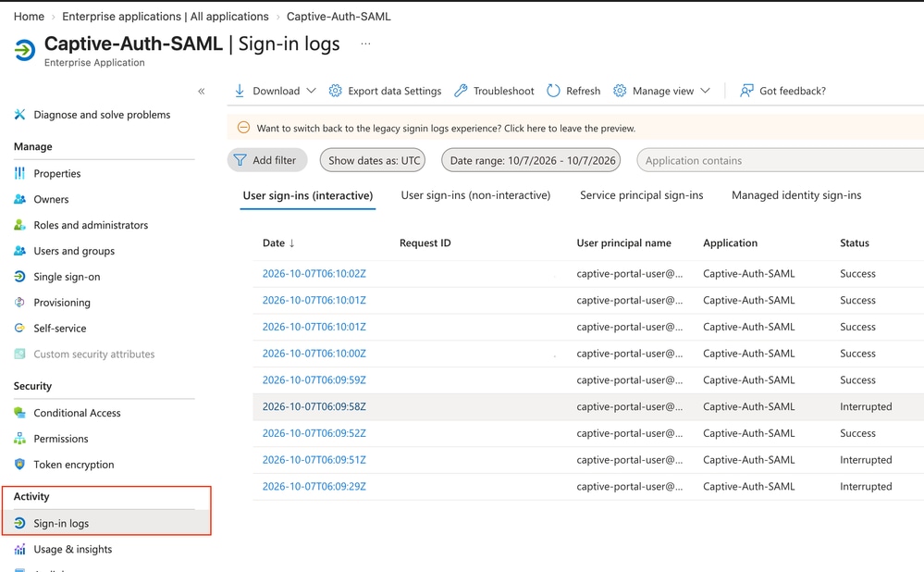This screenshot has width=924, height=572.
Task: Click the Captive-Auth-SAML breadcrumb link
Action: (339, 17)
